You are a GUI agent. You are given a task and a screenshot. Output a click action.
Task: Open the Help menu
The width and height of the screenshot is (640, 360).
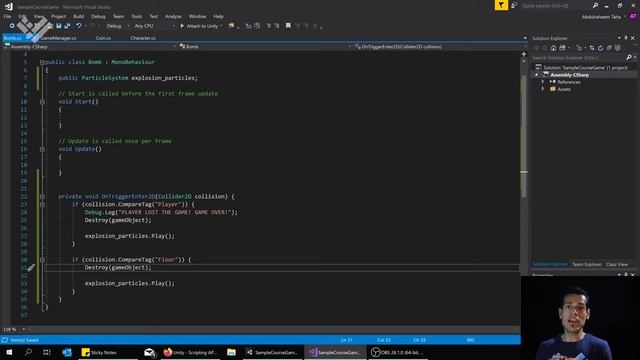(x=218, y=16)
